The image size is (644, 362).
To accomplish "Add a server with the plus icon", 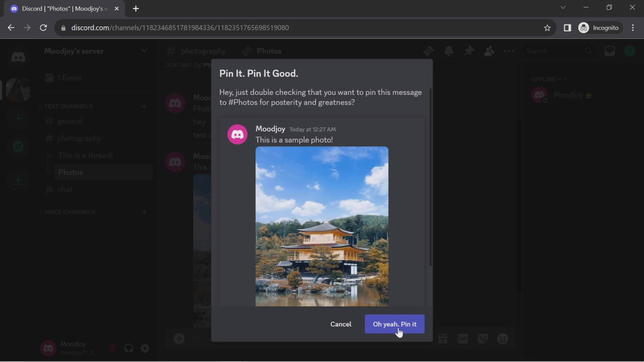I will click(18, 118).
